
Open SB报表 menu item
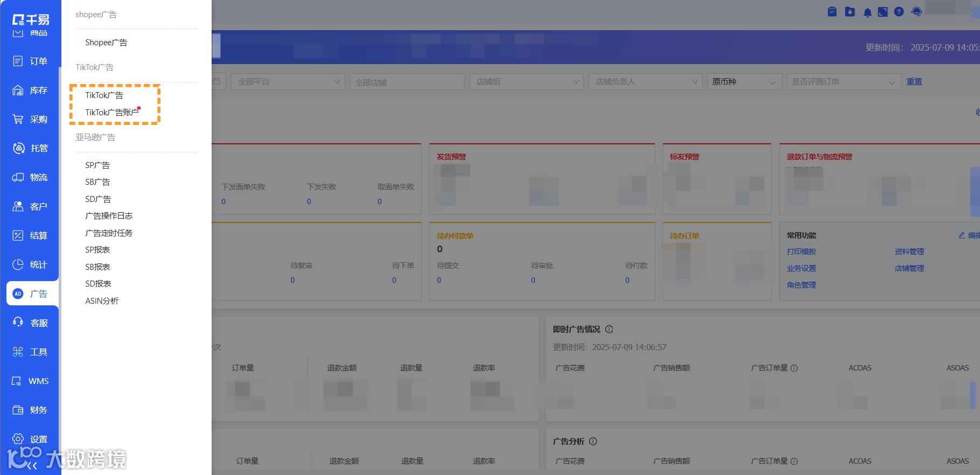click(x=97, y=267)
